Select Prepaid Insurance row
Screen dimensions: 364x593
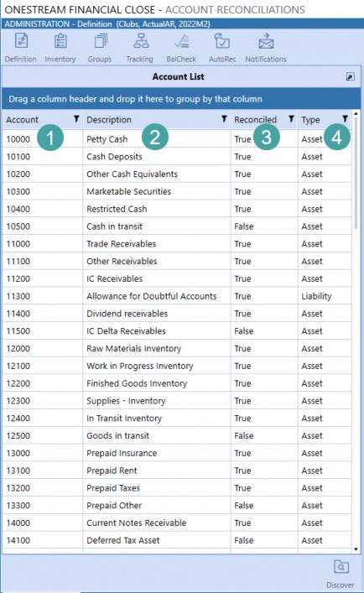(x=177, y=453)
